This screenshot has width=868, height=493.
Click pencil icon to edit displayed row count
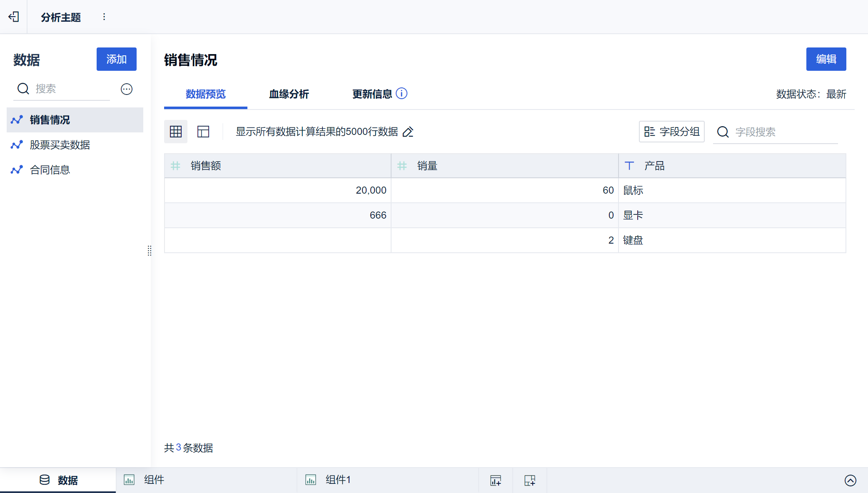[x=408, y=132]
